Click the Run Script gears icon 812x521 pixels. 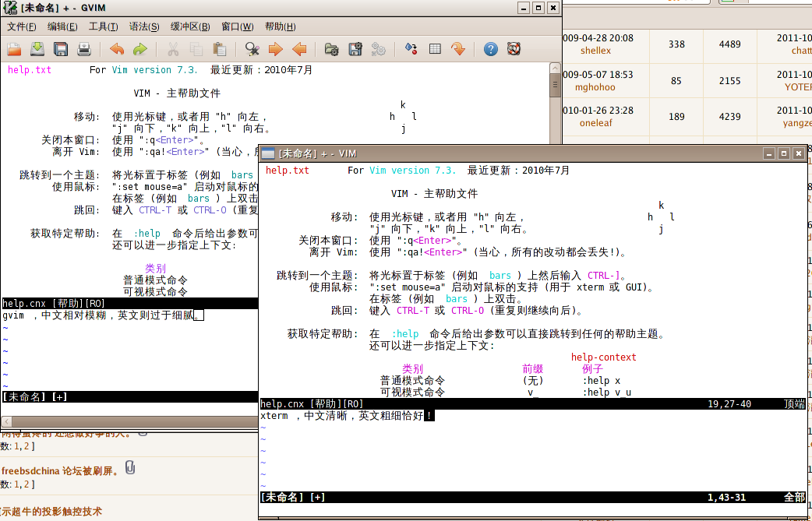(x=379, y=49)
